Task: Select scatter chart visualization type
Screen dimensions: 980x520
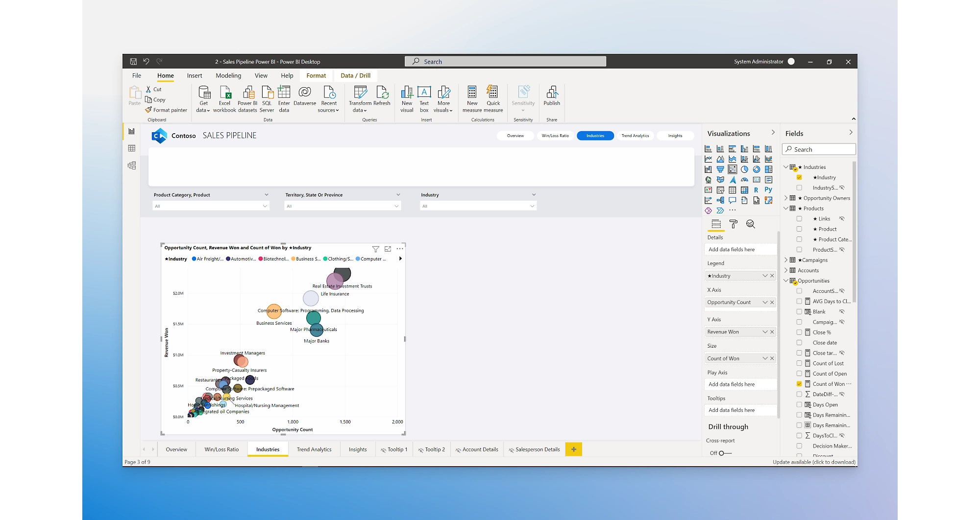Action: [x=733, y=169]
